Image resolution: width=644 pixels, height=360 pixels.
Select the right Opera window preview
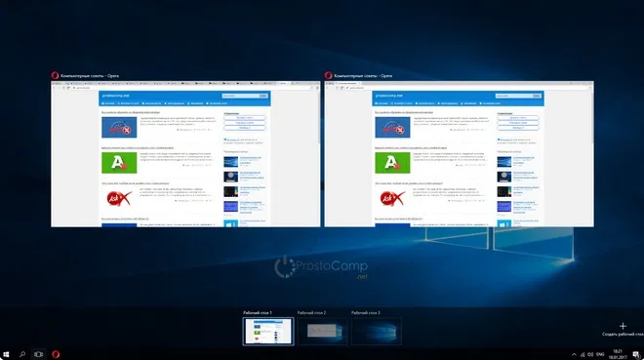(x=459, y=154)
